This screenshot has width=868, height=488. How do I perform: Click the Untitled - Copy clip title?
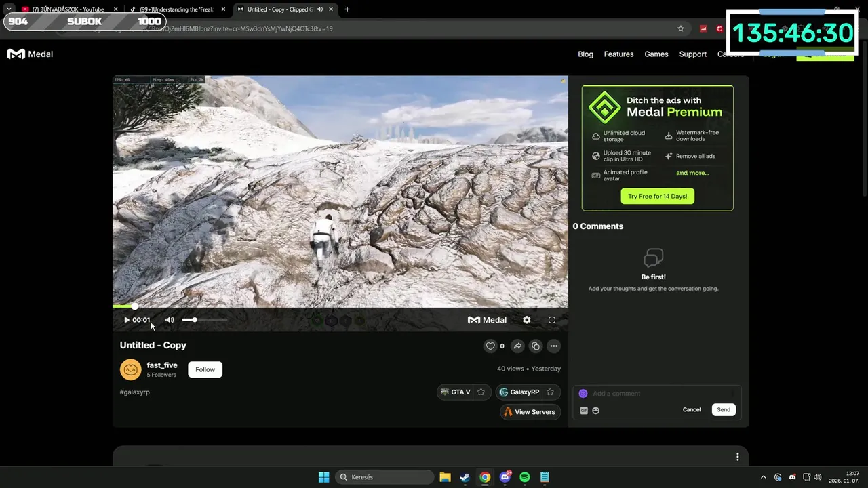[x=153, y=345]
